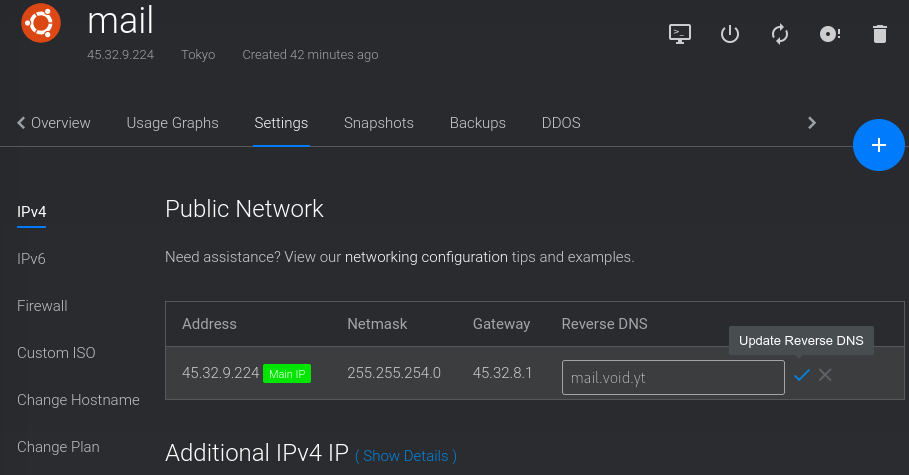Open the networking configuration link
Screen dimensions: 909x475
(x=426, y=257)
